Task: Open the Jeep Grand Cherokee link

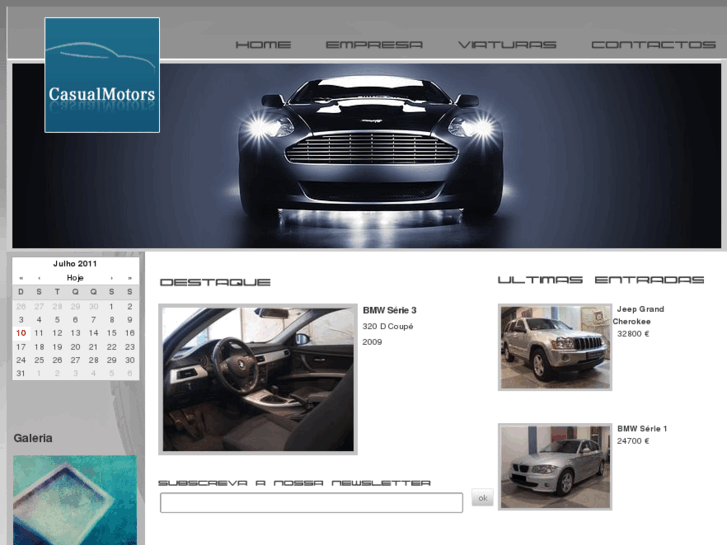Action: tap(638, 315)
